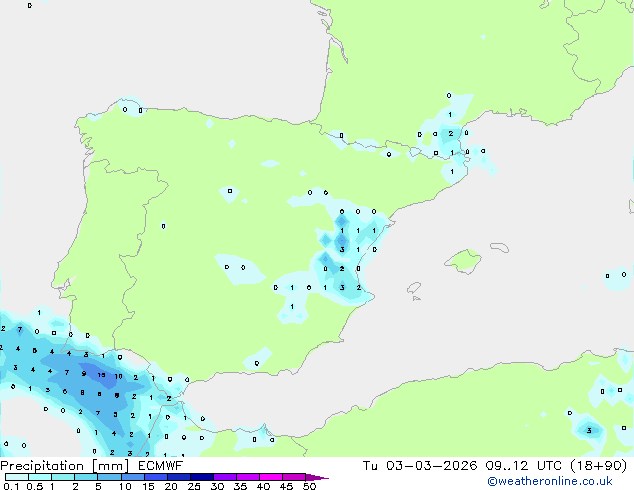
Task: Click the ©weatheronline.co.uk credit text
Action: [x=550, y=481]
